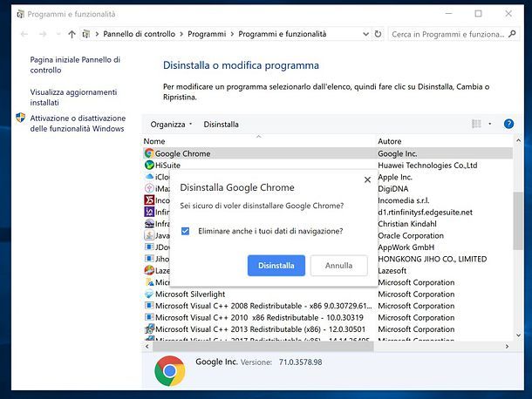Image resolution: width=532 pixels, height=399 pixels.
Task: Open Visualizza aggiornamenti installati link
Action: 73,98
